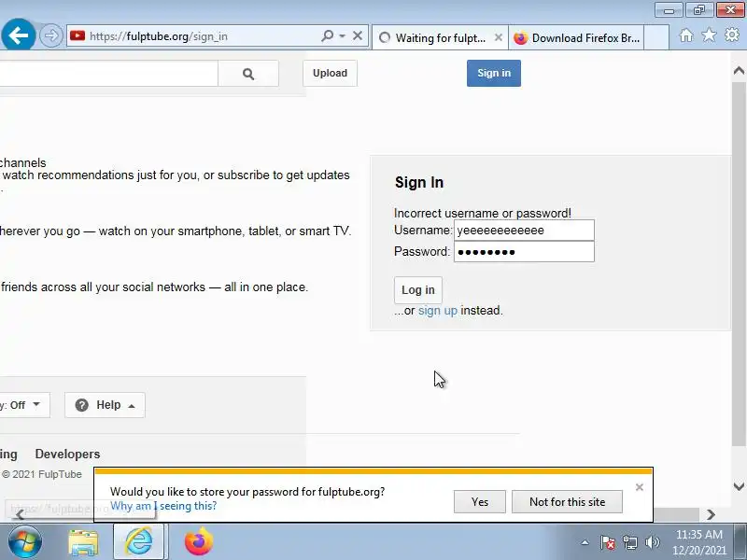This screenshot has height=560, width=747.
Task: Click the Password text field
Action: point(524,251)
